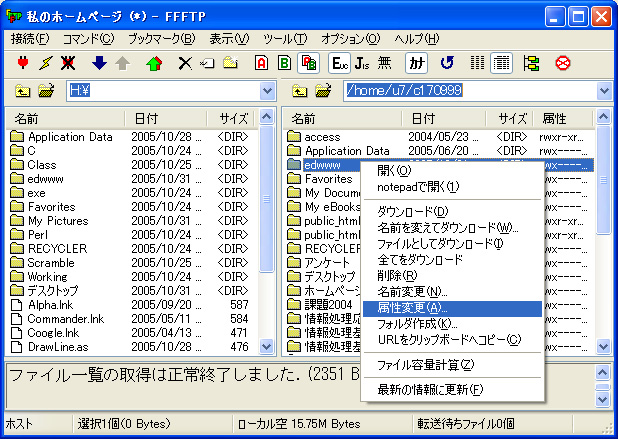Choose 全てをダウンロード in context menu
Image resolution: width=618 pixels, height=439 pixels.
click(x=452, y=260)
